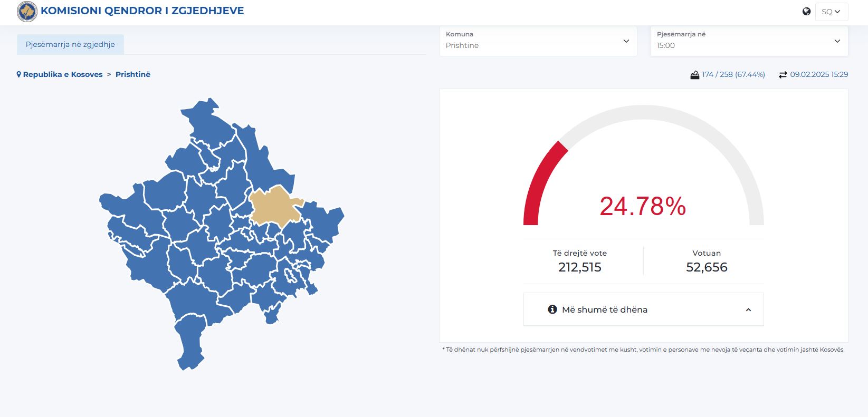Click the 174 / 258 polling stations count
Viewport: 868px width, 417px height.
pos(733,75)
